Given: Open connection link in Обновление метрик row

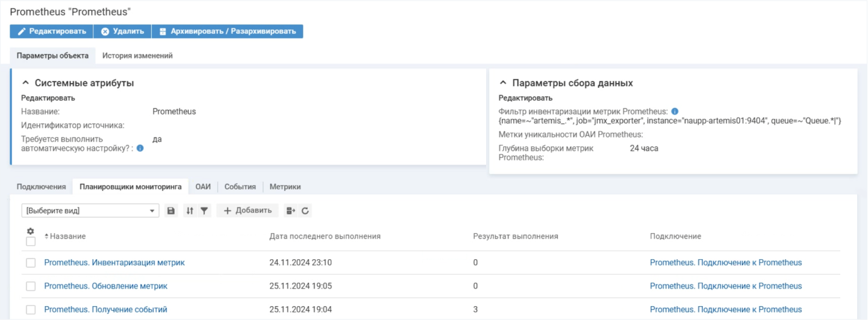Looking at the screenshot, I should point(726,286).
